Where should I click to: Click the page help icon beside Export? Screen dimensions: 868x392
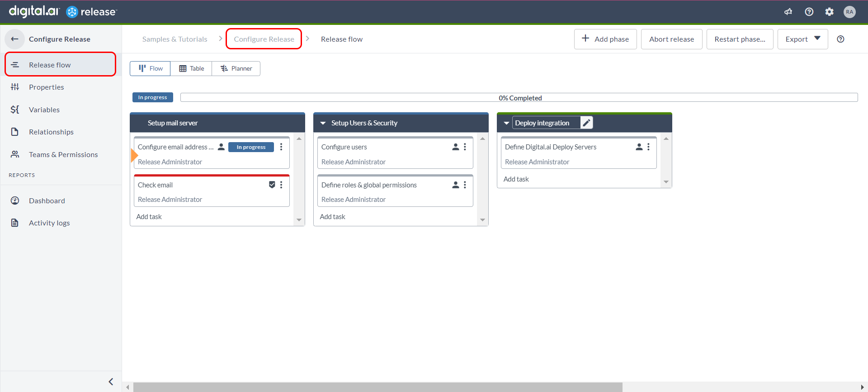(841, 39)
